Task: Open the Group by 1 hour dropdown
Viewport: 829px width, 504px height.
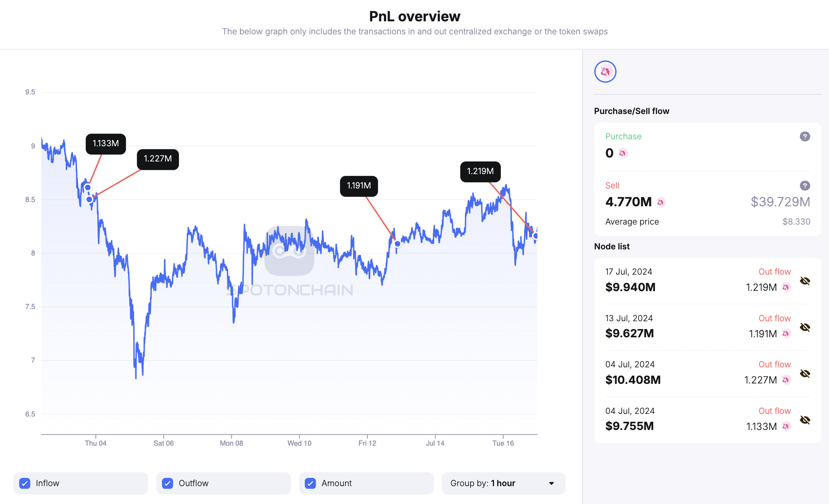Action: [x=503, y=484]
